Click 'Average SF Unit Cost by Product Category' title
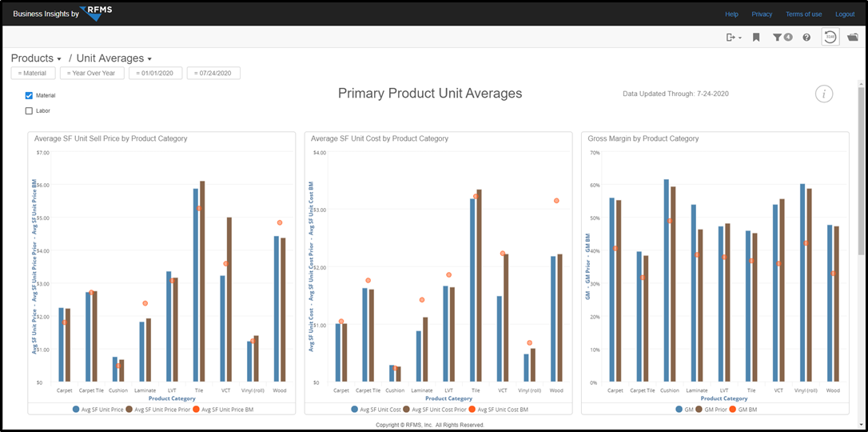The image size is (868, 432). pos(380,138)
